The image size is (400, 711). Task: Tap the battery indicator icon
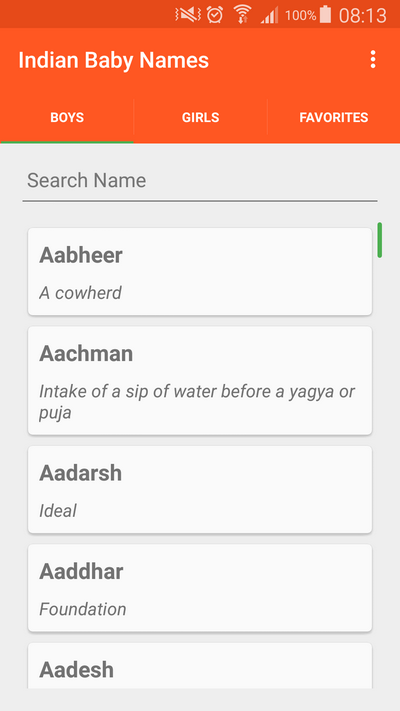325,14
